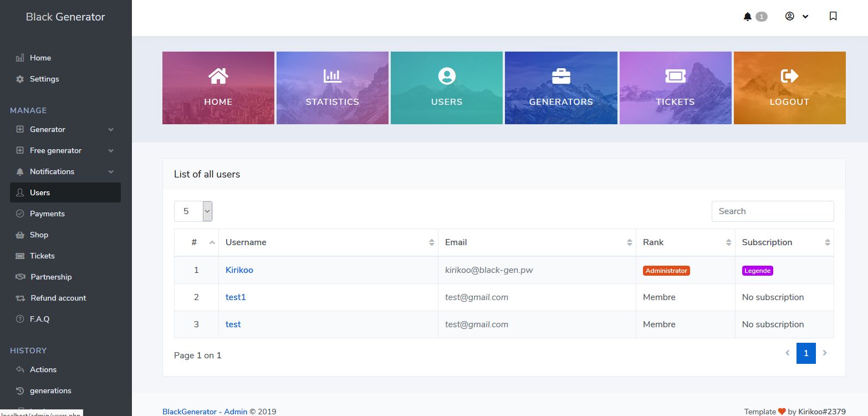Click the Search input field
This screenshot has width=868, height=416.
coord(772,211)
